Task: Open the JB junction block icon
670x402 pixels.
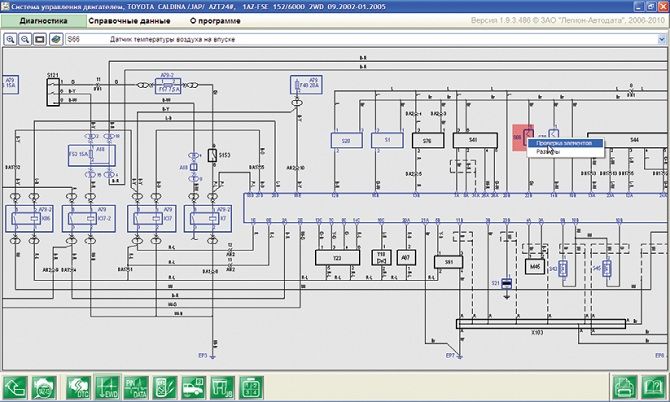Action: 223,387
